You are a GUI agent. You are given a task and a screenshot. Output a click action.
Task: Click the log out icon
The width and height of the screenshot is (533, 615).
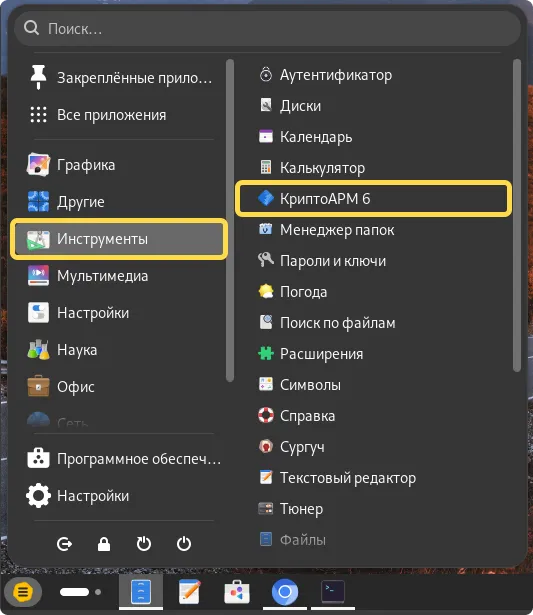(64, 544)
